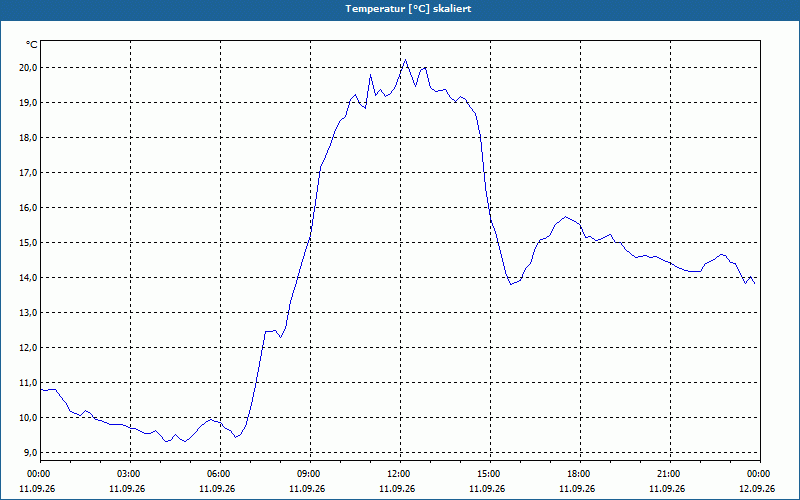Image resolution: width=800 pixels, height=500 pixels.
Task: Pick the "16,0" y-axis tick label
Action: (x=28, y=208)
